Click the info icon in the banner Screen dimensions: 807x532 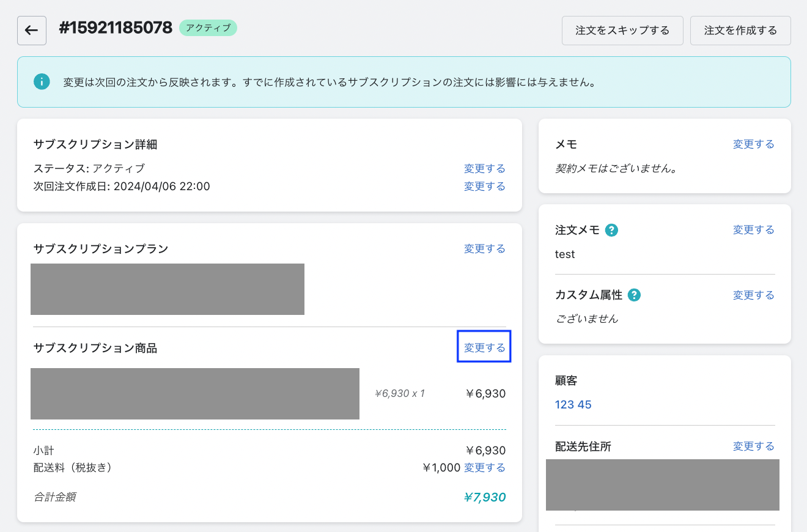coord(42,82)
